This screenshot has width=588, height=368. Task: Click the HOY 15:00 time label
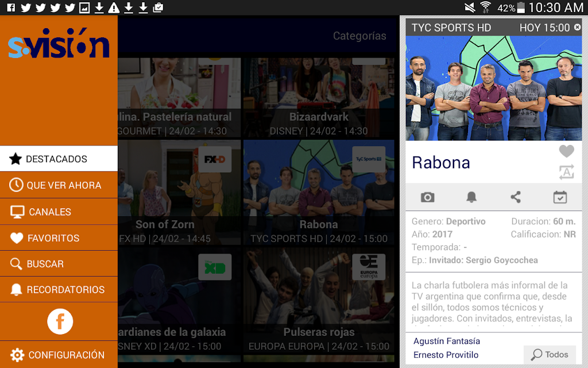point(544,28)
